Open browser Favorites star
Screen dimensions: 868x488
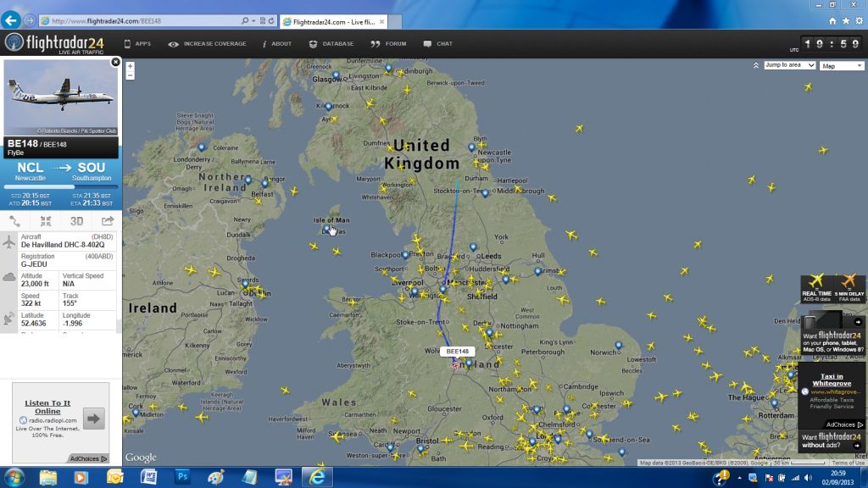point(846,21)
